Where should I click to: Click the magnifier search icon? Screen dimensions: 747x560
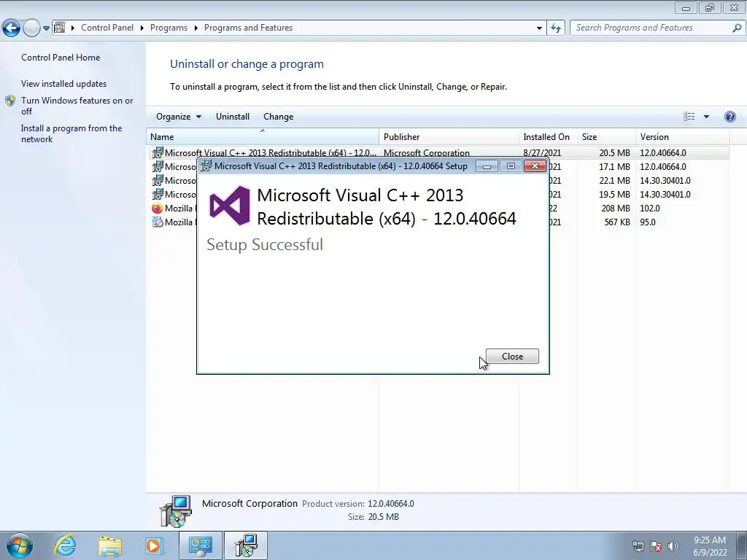737,28
